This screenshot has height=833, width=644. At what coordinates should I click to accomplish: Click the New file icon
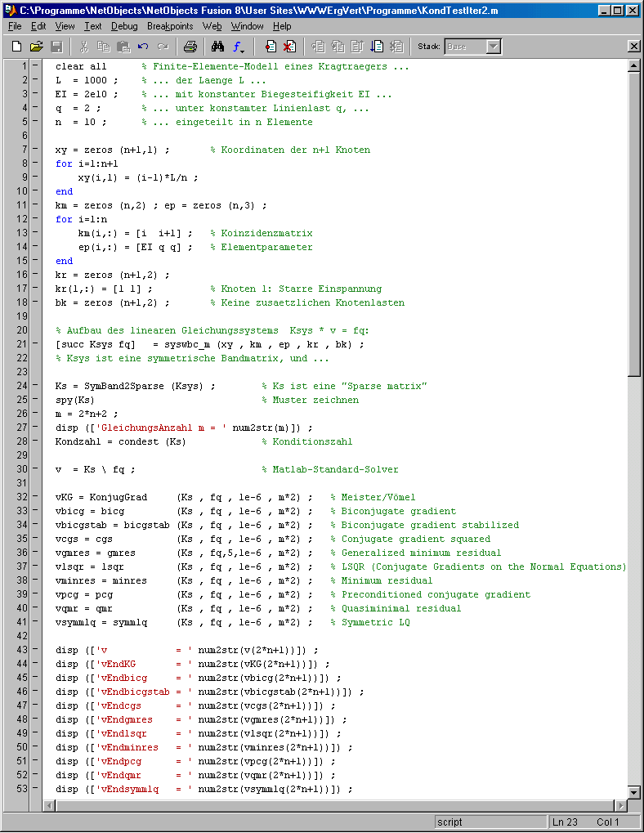(16, 47)
